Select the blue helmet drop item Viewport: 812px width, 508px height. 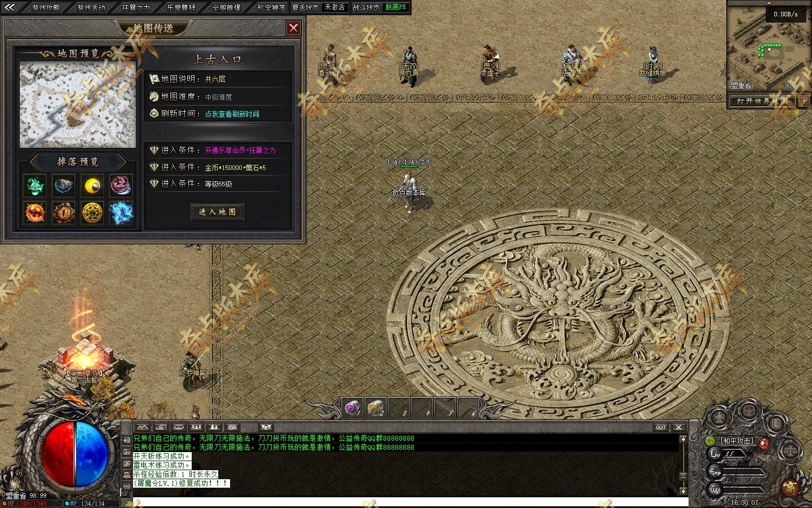[64, 186]
